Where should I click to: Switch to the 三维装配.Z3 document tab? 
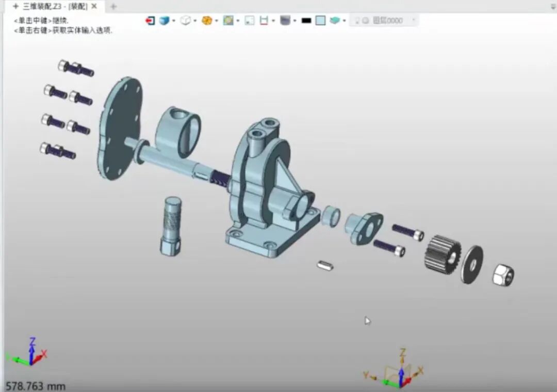[55, 6]
